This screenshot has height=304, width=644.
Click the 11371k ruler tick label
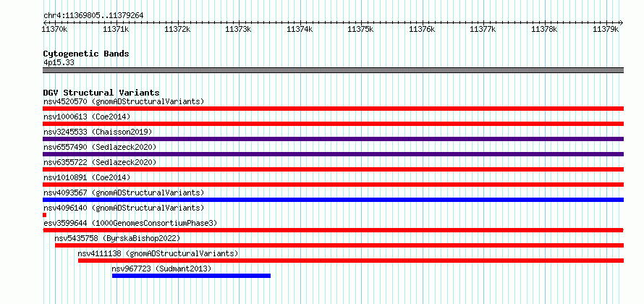click(x=116, y=29)
